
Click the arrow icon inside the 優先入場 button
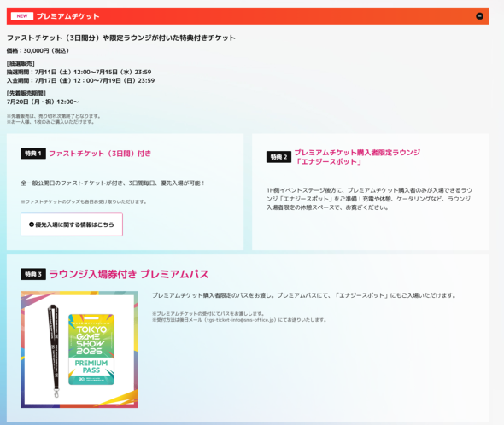point(31,224)
